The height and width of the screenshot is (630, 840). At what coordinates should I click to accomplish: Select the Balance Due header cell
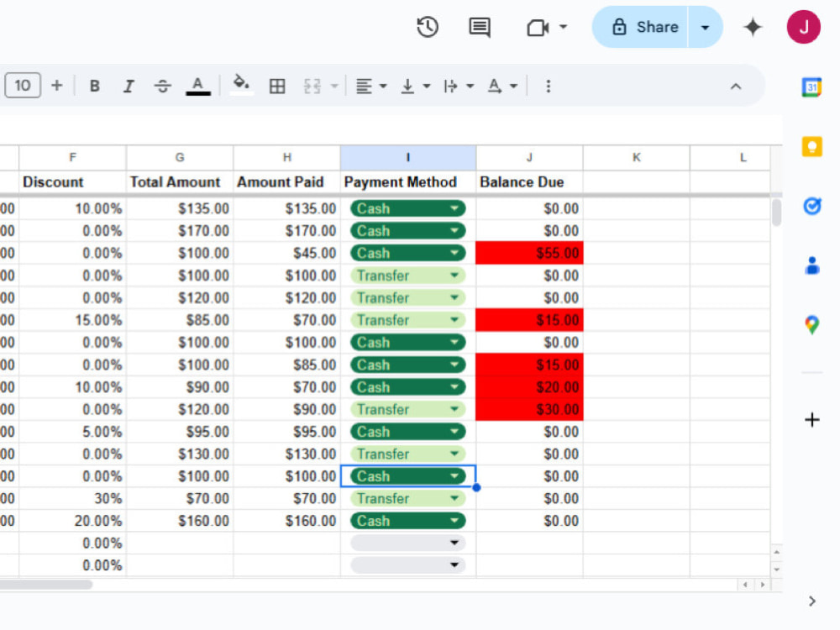click(529, 182)
